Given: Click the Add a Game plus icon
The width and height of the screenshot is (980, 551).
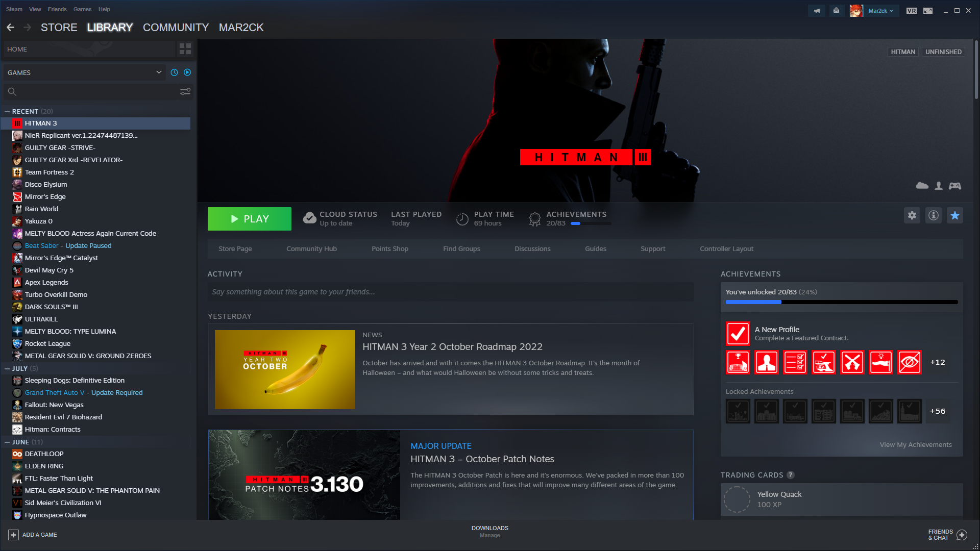Looking at the screenshot, I should point(13,535).
